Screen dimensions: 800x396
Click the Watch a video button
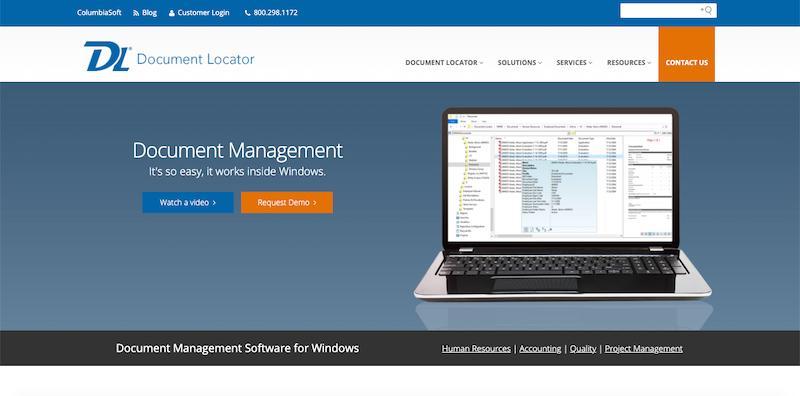188,203
